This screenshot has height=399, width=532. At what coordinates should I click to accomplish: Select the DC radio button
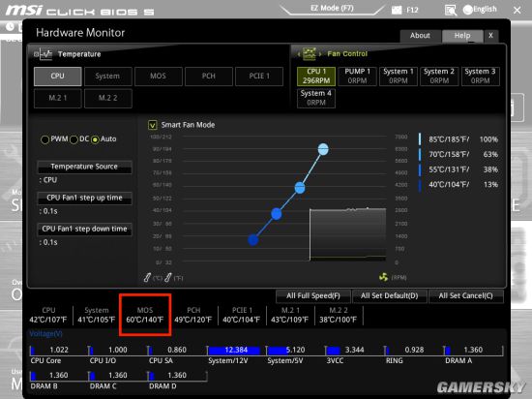point(74,139)
